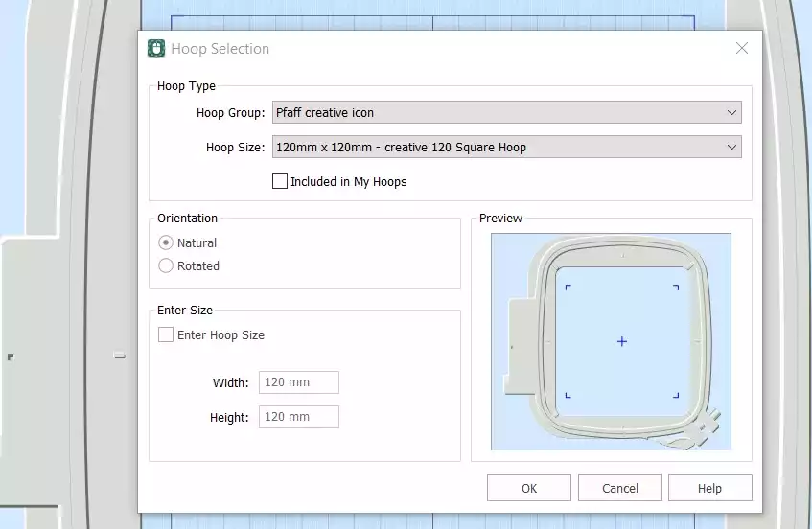Image resolution: width=812 pixels, height=529 pixels.
Task: Select the Rotated orientation option
Action: click(x=166, y=265)
